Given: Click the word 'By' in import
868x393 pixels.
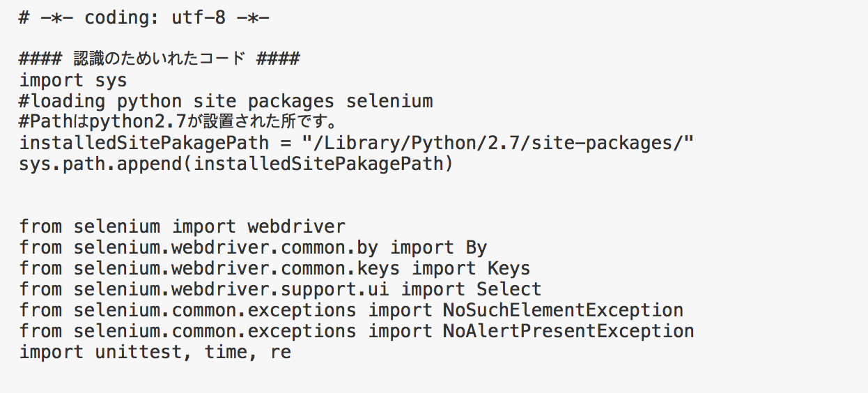Looking at the screenshot, I should pos(476,247).
